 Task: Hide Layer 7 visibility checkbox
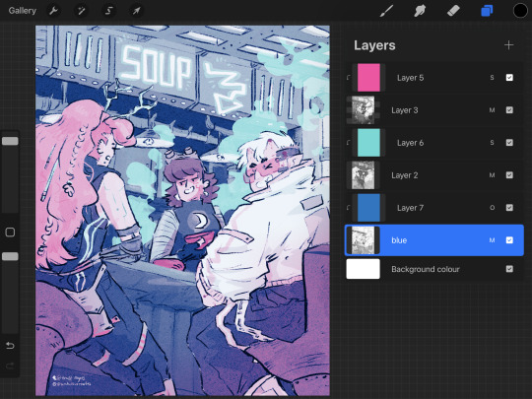509,208
